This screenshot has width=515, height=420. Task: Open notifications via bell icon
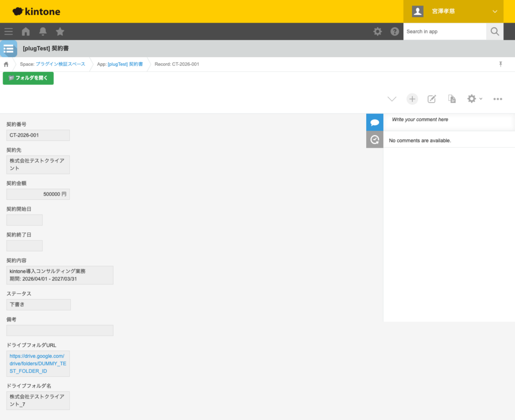43,31
